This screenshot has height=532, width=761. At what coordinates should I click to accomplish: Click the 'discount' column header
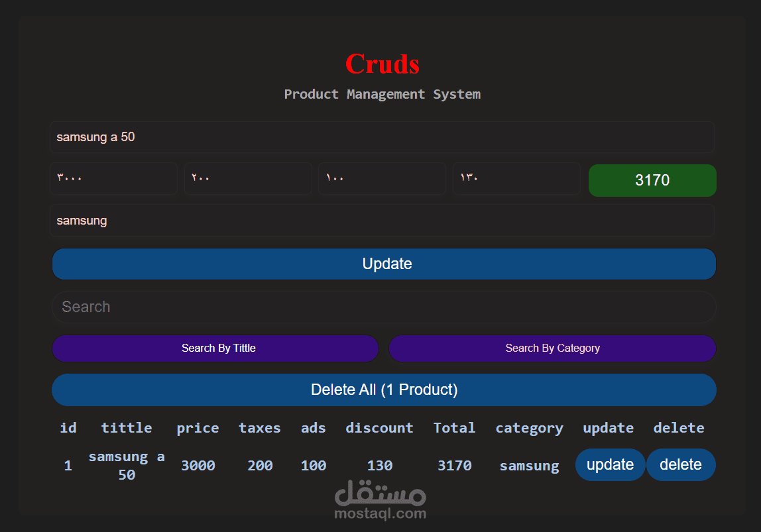click(x=380, y=428)
